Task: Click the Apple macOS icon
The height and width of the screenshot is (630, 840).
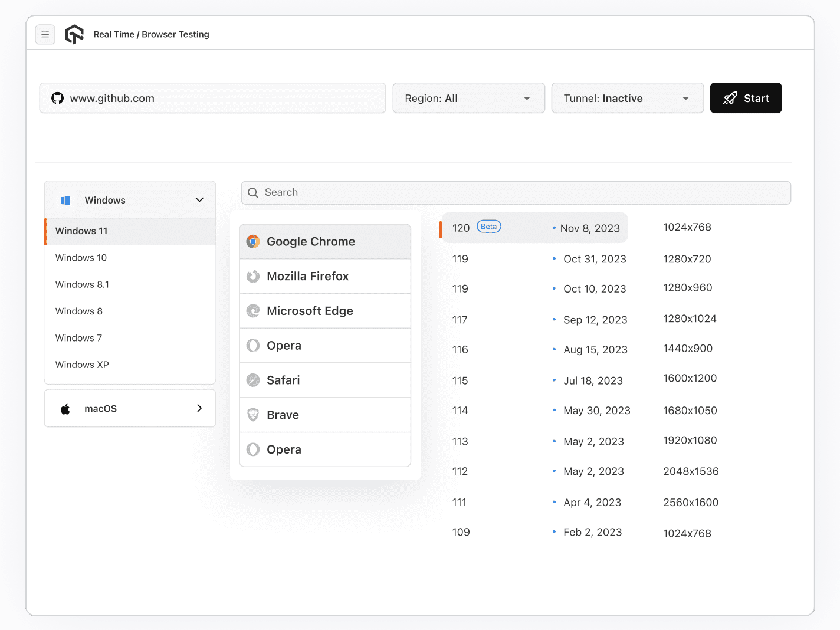Action: (x=65, y=409)
